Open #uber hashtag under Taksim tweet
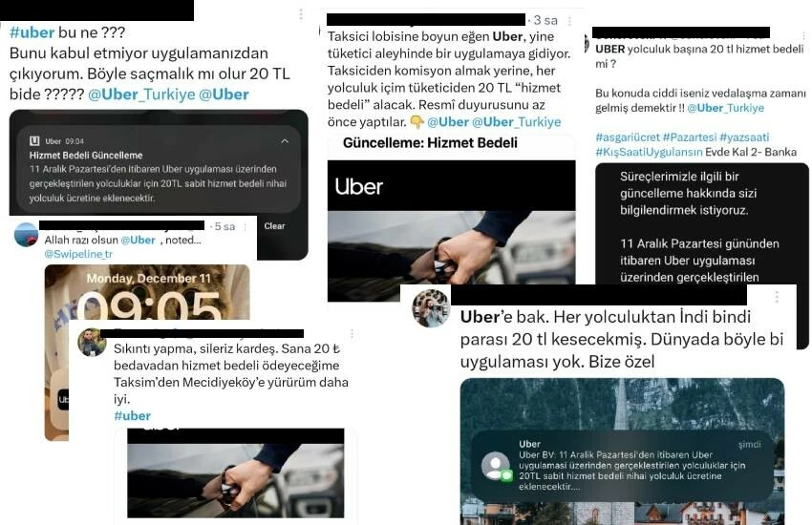 click(132, 416)
